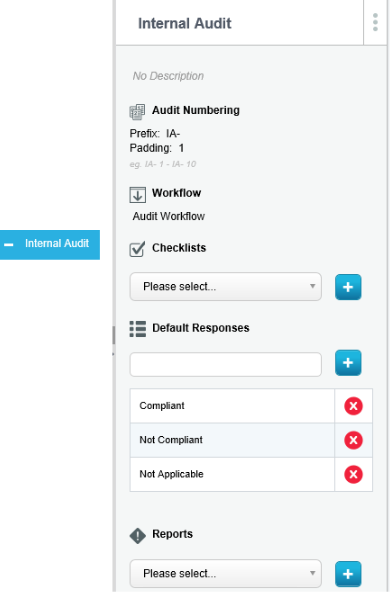The height and width of the screenshot is (596, 392).
Task: Focus the Default Responses text field
Action: tap(225, 365)
